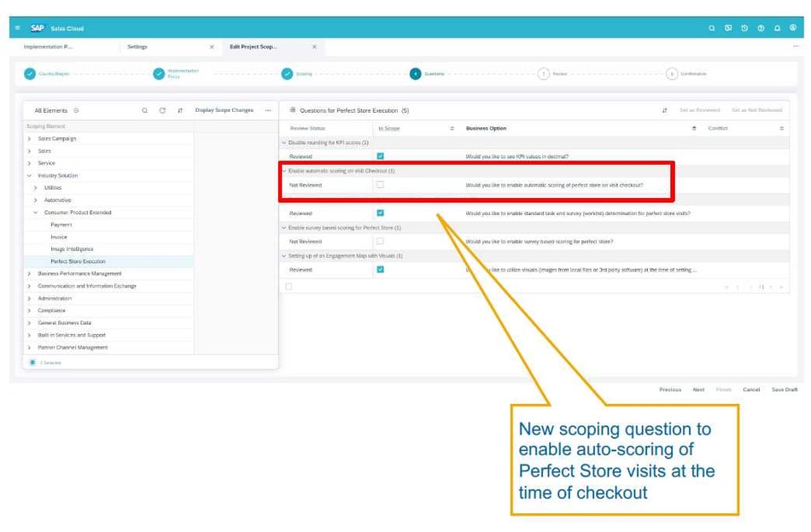Expand the Business Performance Management node

(29, 274)
